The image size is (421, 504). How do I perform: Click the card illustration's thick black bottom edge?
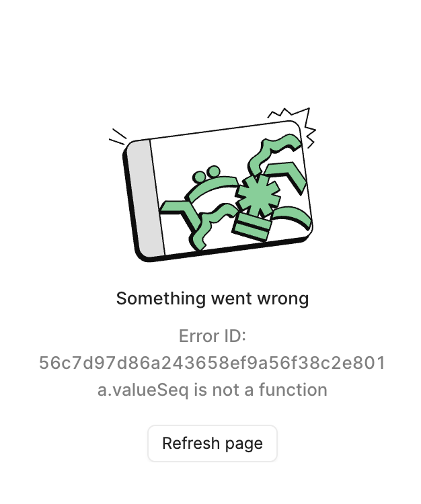225,251
